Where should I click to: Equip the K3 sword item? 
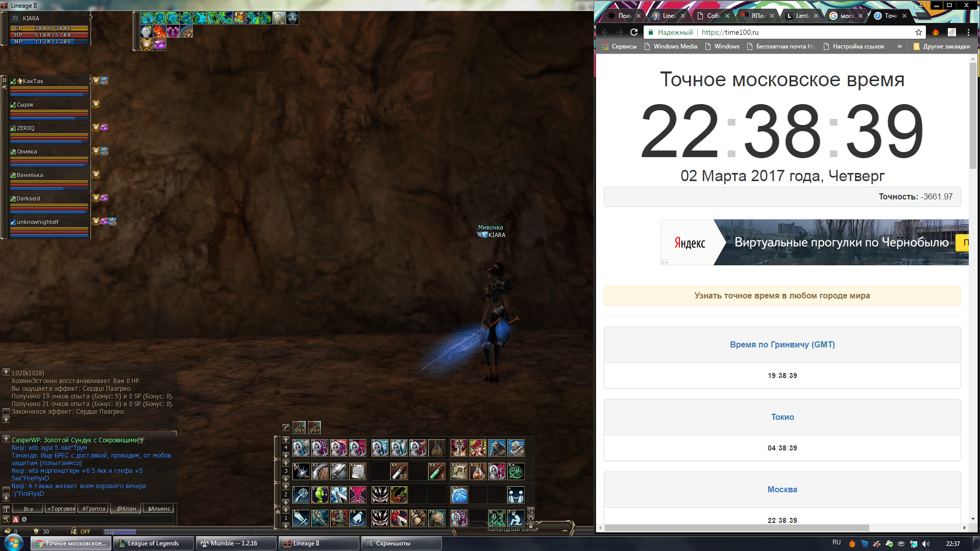[339, 471]
